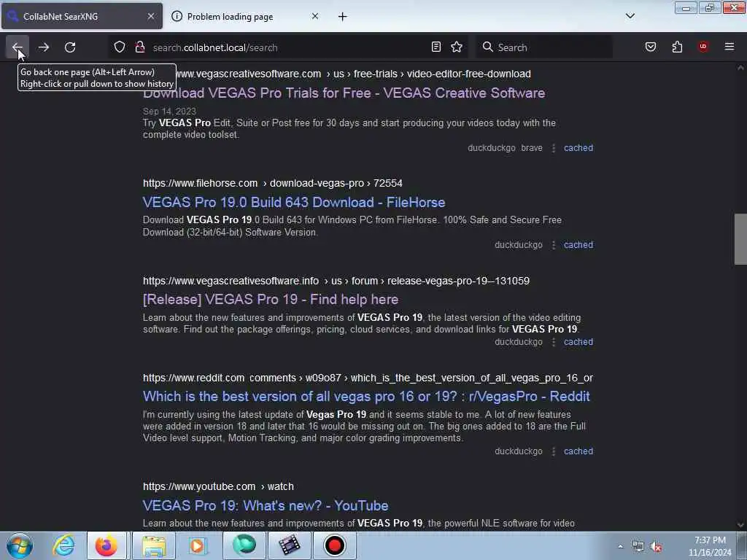
Task: Expand options dots for Reddit result
Action: [x=554, y=451]
